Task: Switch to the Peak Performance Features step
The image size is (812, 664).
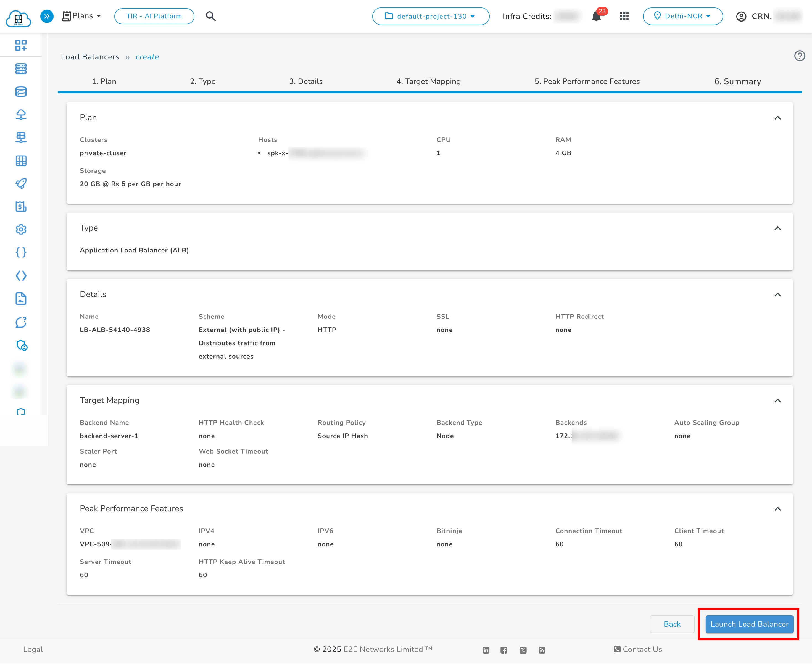Action: click(x=587, y=81)
